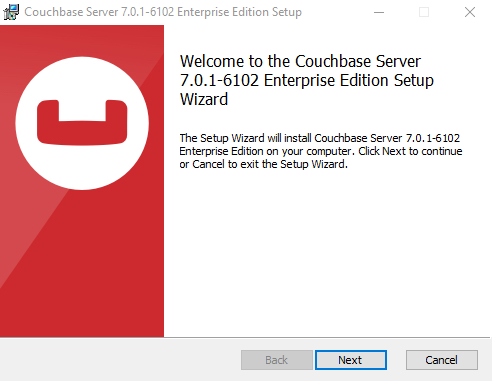This screenshot has height=381, width=492.
Task: Click the gray footer left of the Back button
Action: coord(120,360)
